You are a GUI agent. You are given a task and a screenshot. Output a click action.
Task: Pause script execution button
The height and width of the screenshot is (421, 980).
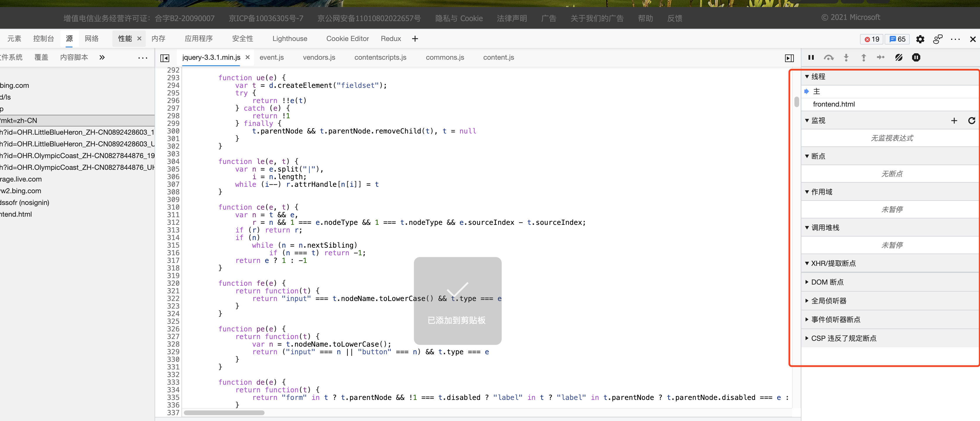(x=811, y=57)
